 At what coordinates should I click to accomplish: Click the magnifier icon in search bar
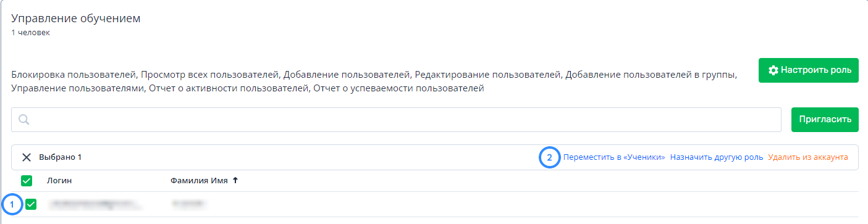click(x=24, y=120)
